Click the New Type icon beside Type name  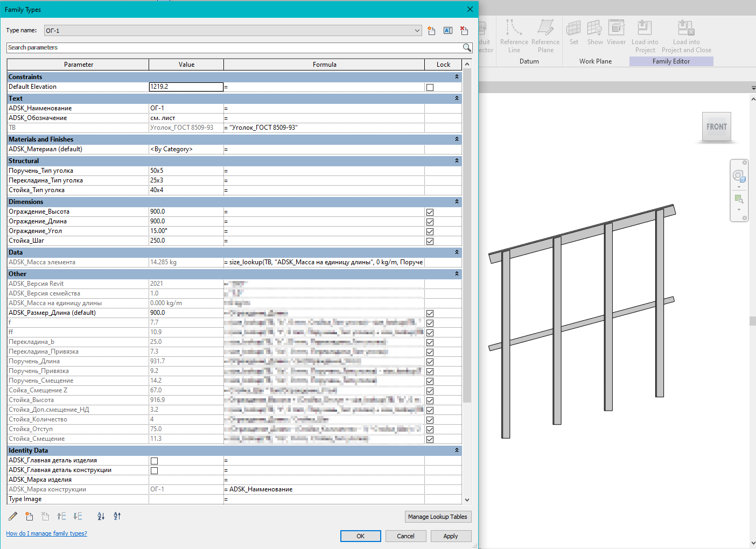431,31
